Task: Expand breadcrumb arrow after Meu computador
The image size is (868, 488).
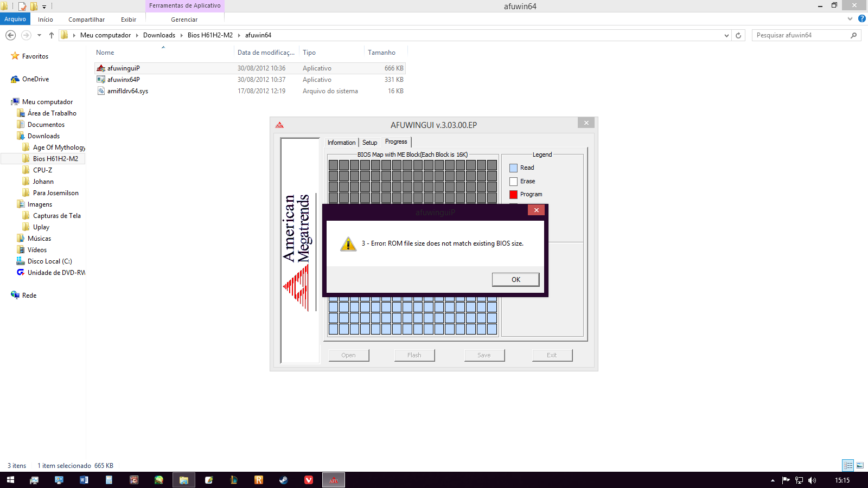Action: 137,35
